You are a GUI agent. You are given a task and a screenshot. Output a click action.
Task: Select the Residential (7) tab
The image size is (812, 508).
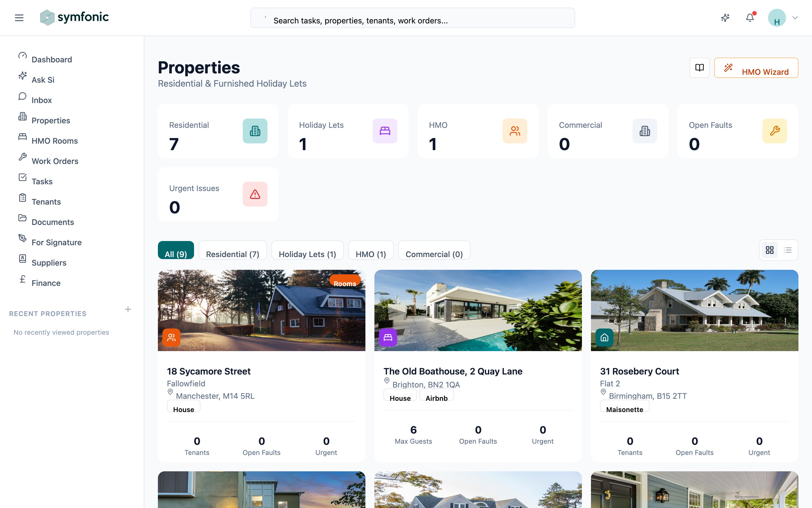[233, 250]
